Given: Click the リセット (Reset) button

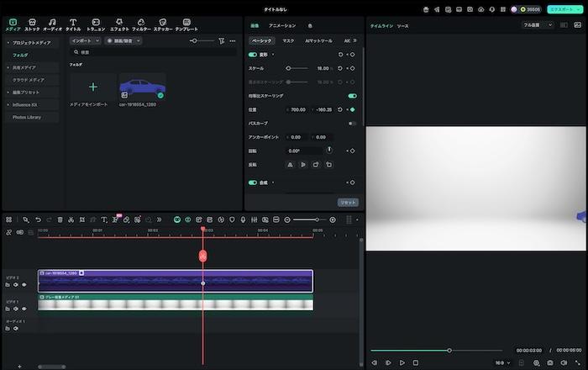Looking at the screenshot, I should (x=348, y=203).
